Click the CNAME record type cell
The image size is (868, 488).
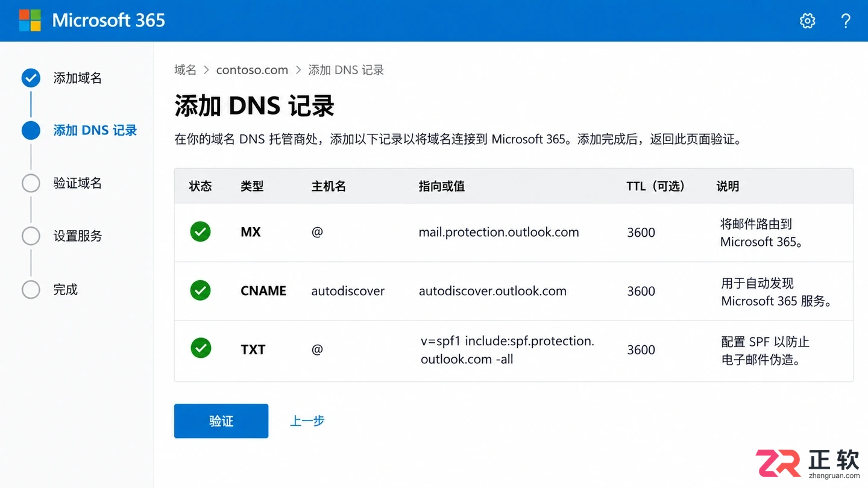(x=263, y=290)
